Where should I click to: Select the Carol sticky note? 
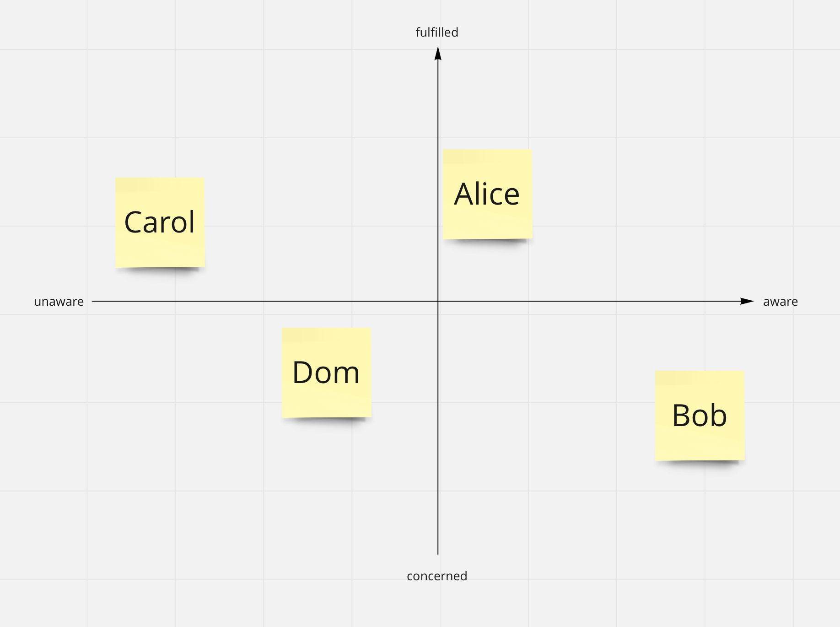coord(160,222)
